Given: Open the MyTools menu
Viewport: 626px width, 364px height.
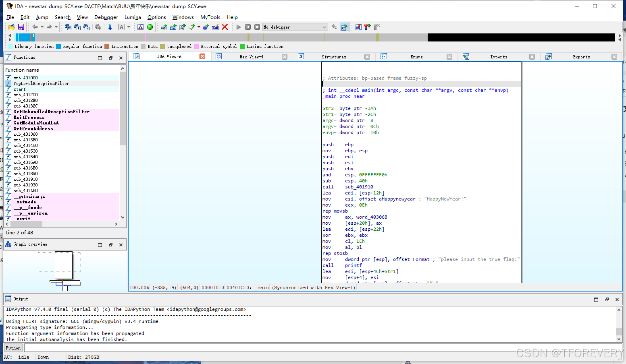Looking at the screenshot, I should click(210, 17).
